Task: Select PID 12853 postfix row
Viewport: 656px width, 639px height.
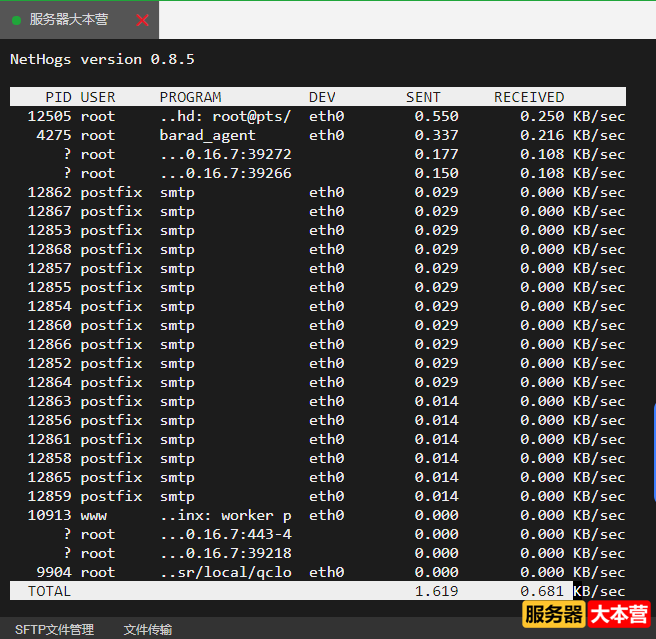Action: [318, 230]
